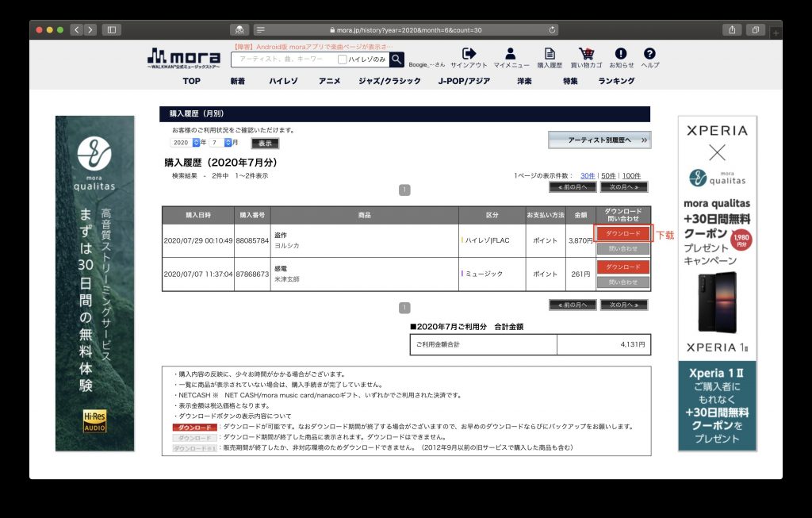Click lower 前の月へ button
The image size is (812, 518).
coord(573,305)
